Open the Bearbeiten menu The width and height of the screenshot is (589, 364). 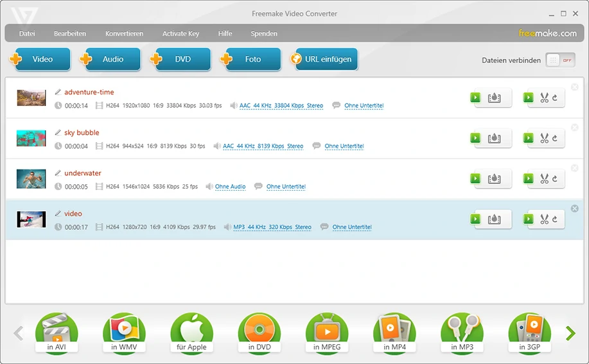click(x=70, y=33)
